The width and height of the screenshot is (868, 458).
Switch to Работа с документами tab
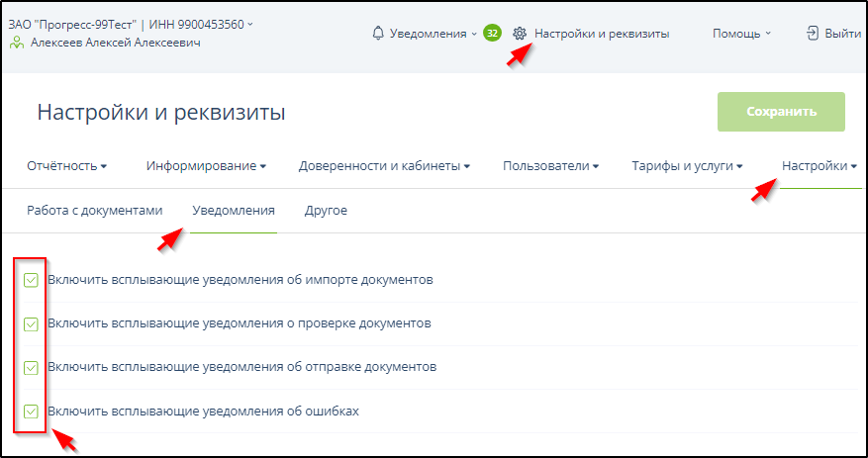click(94, 211)
